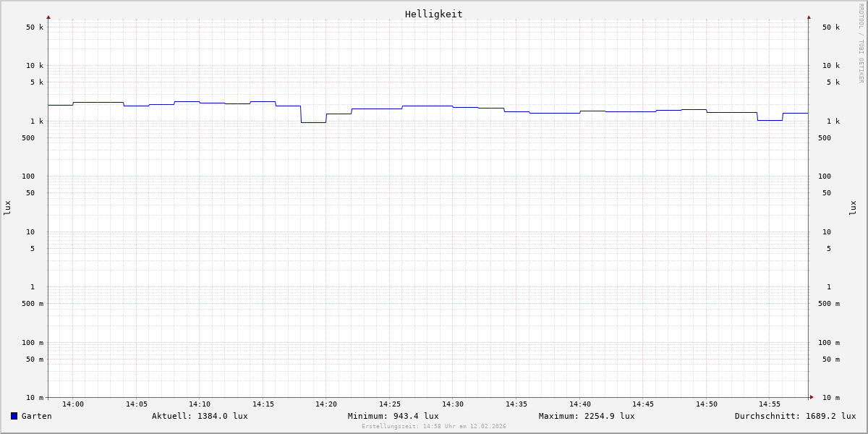Click the left axis 10 k label
This screenshot has height=434, width=868.
click(35, 66)
